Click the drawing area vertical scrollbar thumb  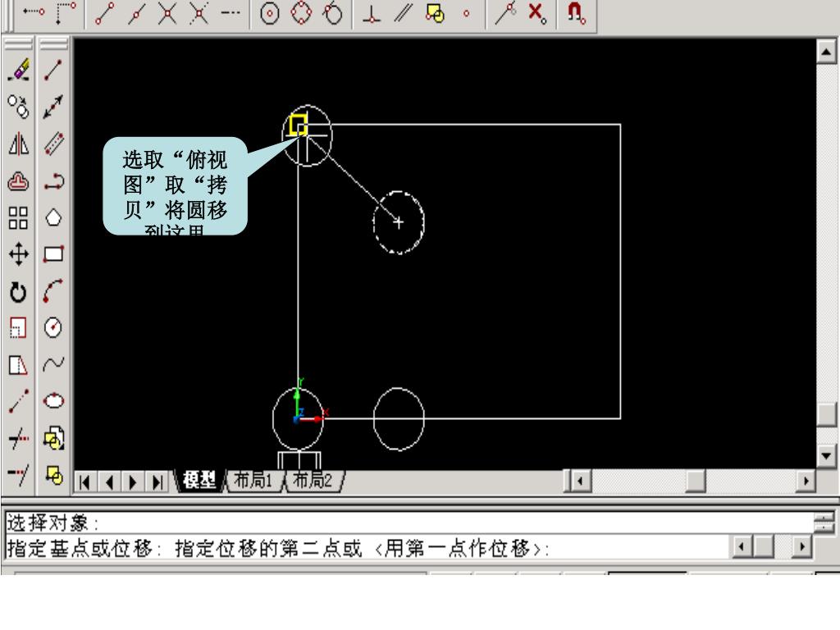coord(827,414)
